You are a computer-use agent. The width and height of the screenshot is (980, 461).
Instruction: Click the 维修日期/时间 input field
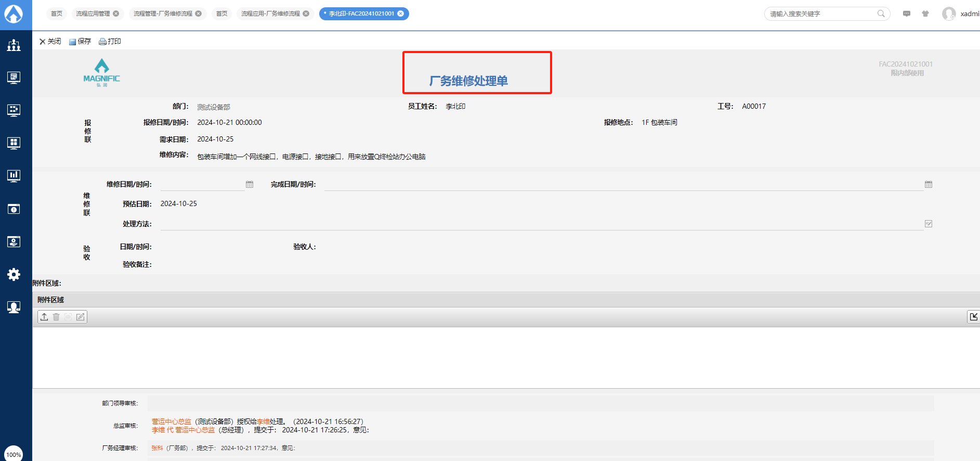(202, 184)
